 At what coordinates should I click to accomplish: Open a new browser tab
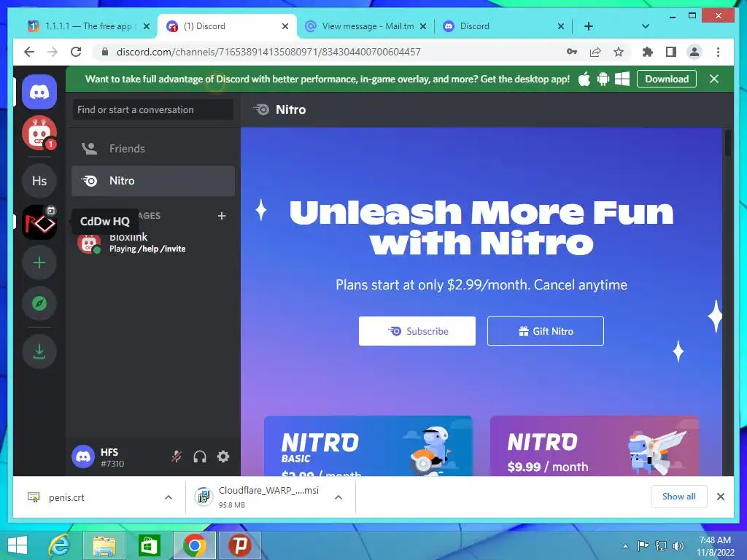(x=589, y=26)
